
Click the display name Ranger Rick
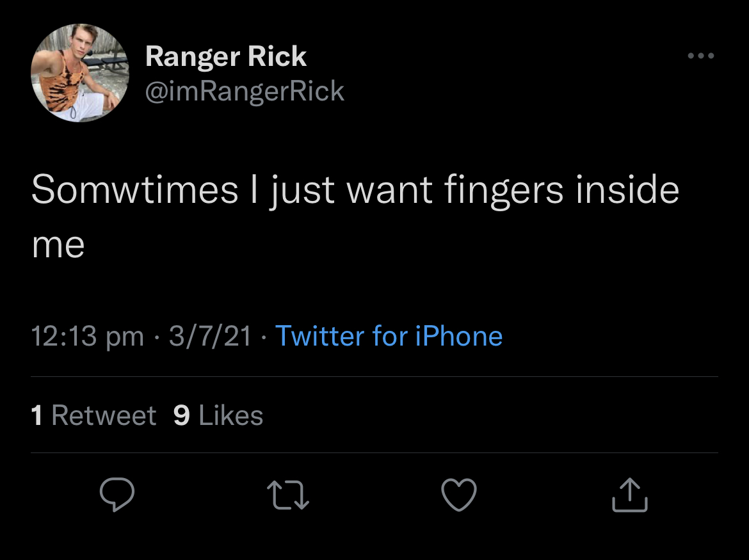(x=226, y=57)
